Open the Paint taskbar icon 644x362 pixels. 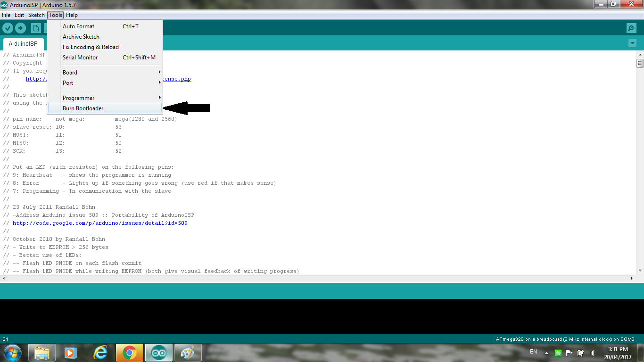click(188, 353)
